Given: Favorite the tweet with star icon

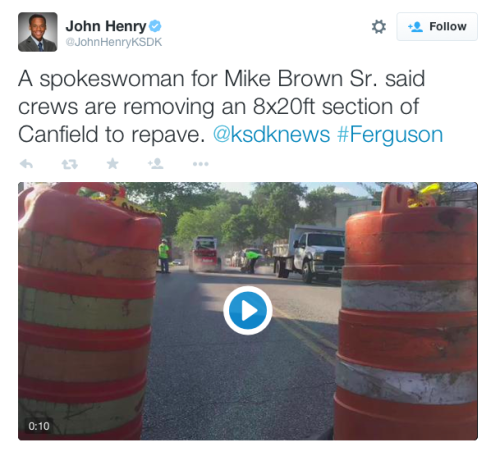Looking at the screenshot, I should (x=113, y=164).
